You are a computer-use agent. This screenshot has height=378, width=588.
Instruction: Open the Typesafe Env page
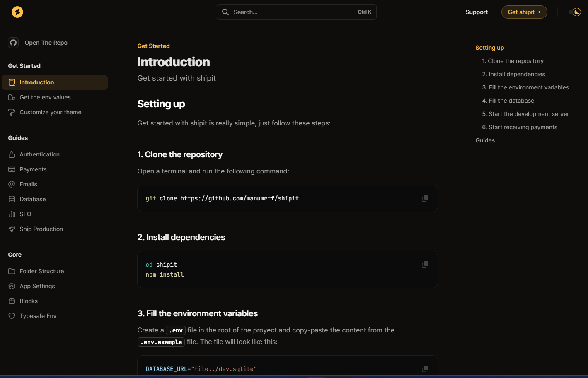tap(38, 316)
